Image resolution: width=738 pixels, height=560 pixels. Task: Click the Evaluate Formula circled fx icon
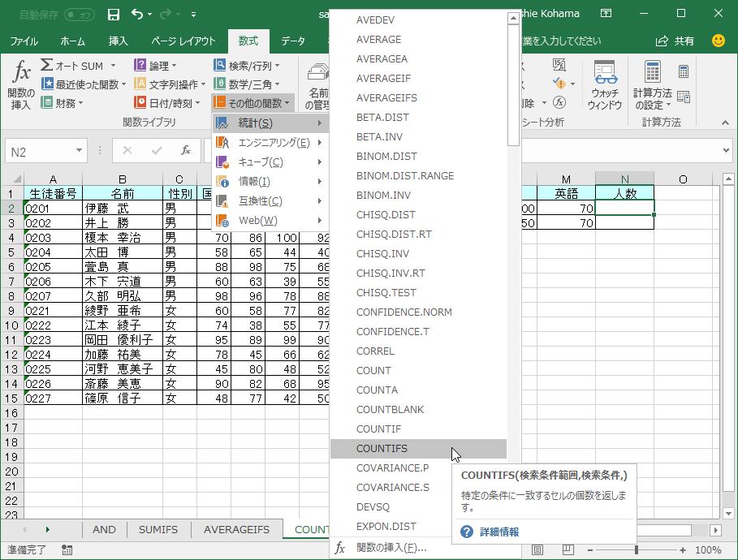coord(559,102)
